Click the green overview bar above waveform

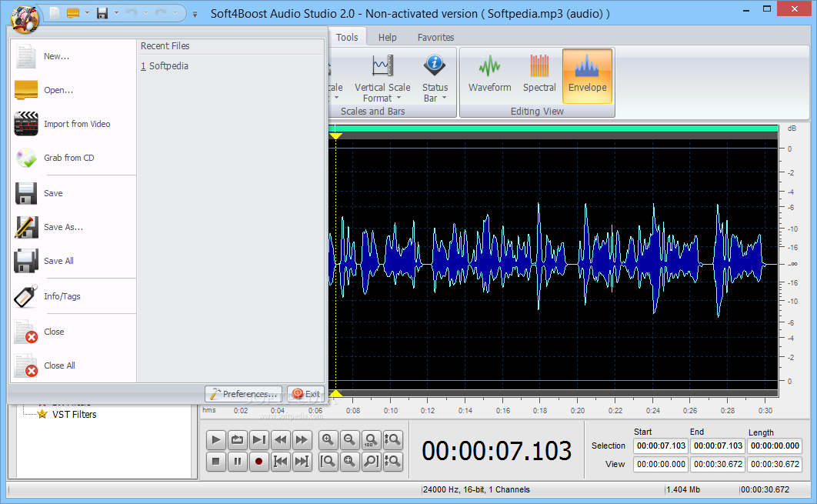(x=553, y=129)
